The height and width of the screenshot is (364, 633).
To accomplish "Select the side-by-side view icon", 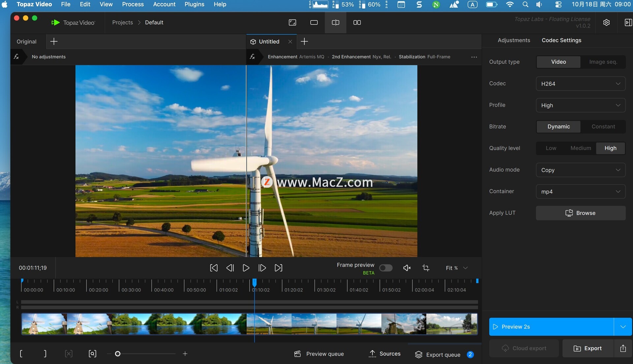I will (x=357, y=22).
